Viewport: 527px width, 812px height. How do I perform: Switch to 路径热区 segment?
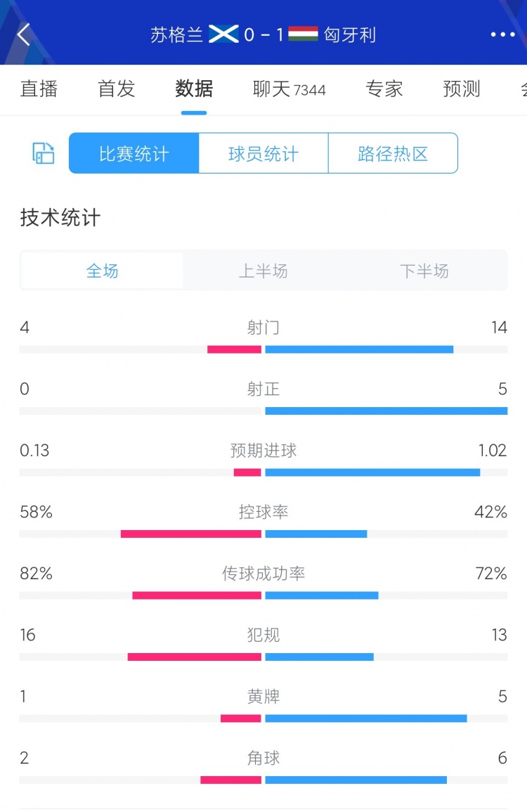click(393, 153)
